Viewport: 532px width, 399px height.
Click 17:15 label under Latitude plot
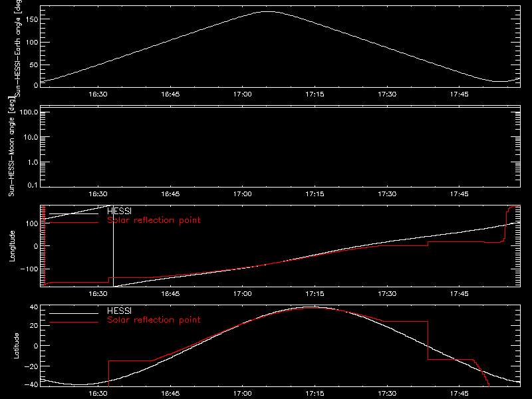coord(315,394)
